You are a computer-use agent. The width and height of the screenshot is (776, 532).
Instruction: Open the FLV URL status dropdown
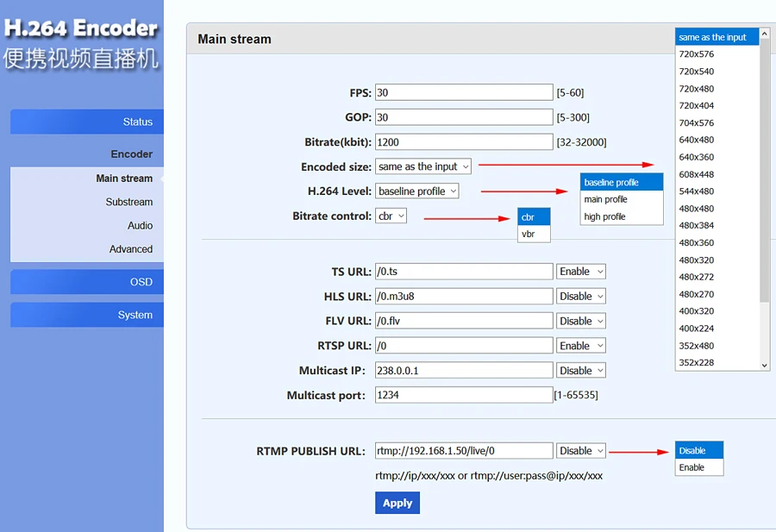tap(580, 320)
